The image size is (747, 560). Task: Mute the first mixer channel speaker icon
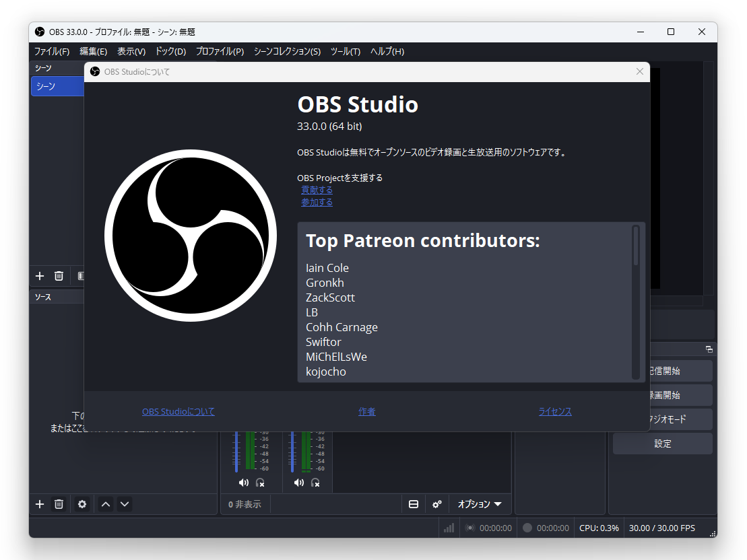pos(243,483)
